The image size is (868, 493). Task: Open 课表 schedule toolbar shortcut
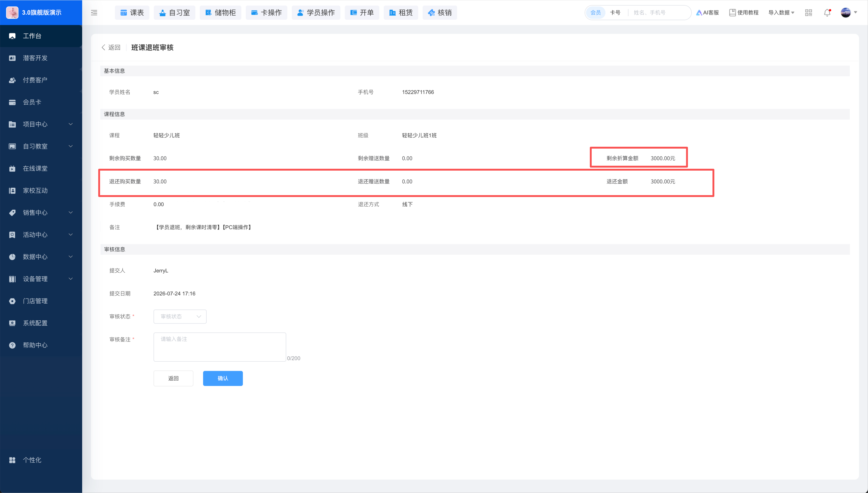click(132, 13)
